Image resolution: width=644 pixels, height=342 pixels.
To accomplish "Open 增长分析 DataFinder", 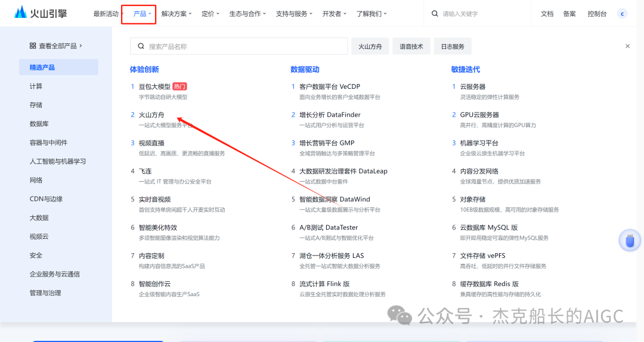I will point(330,115).
